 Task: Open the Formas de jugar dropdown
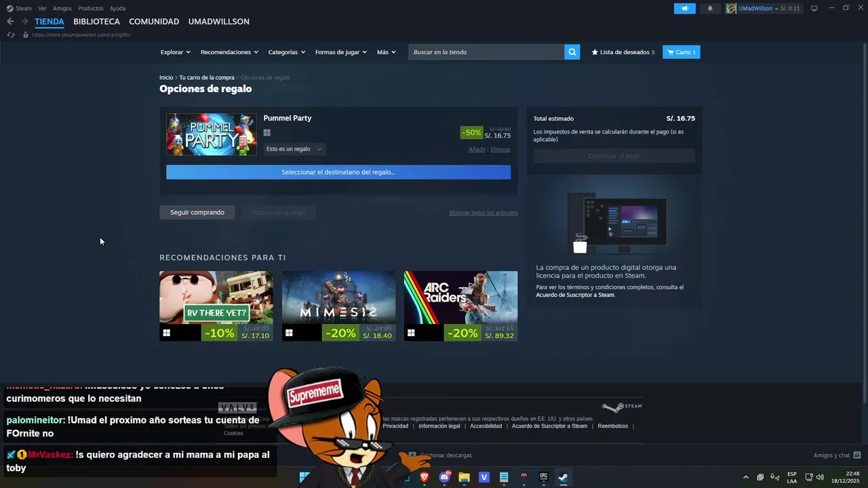coord(340,52)
